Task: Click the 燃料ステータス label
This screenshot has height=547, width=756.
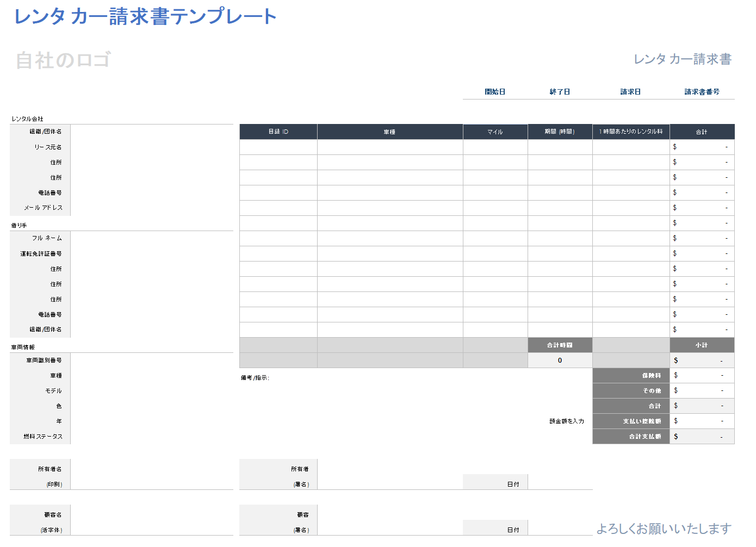Action: coord(43,437)
